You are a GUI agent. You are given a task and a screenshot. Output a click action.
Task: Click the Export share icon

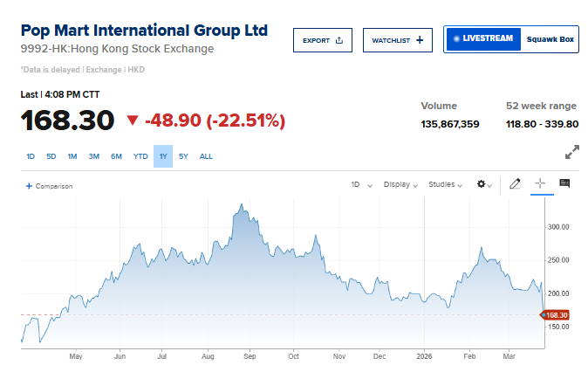pyautogui.click(x=339, y=40)
